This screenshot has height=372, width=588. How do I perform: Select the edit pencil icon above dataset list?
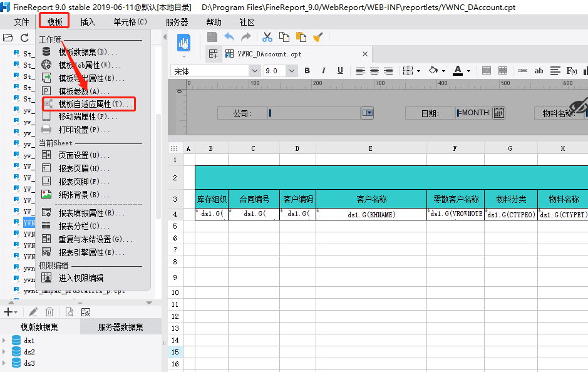pos(33,312)
